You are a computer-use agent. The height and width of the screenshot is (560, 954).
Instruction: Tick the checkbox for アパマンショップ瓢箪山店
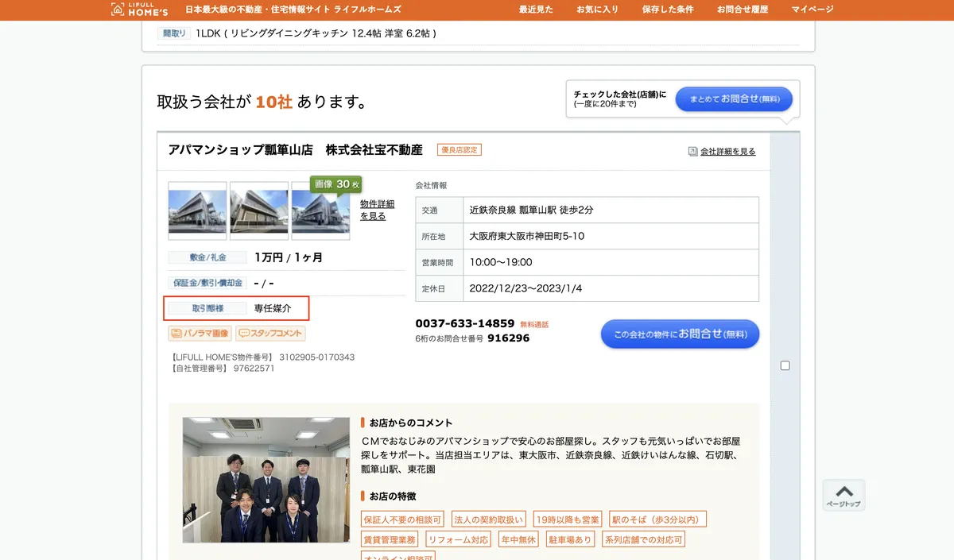coord(785,365)
